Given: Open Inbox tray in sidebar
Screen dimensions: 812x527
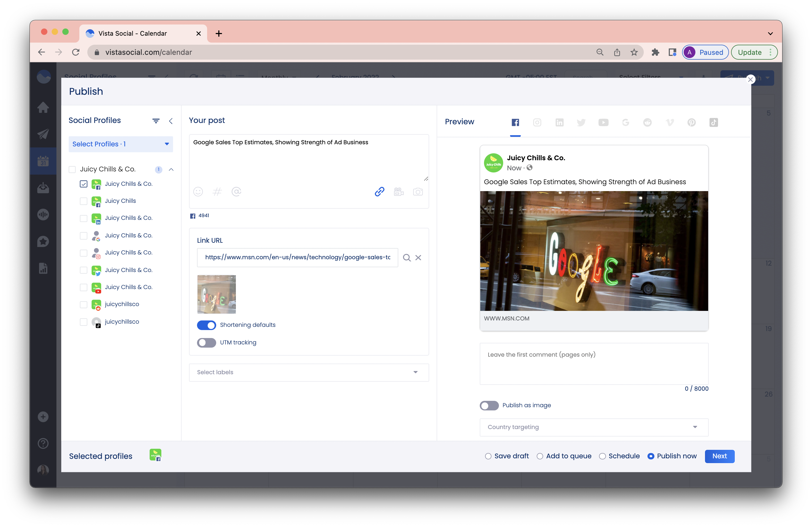Looking at the screenshot, I should coord(43,188).
